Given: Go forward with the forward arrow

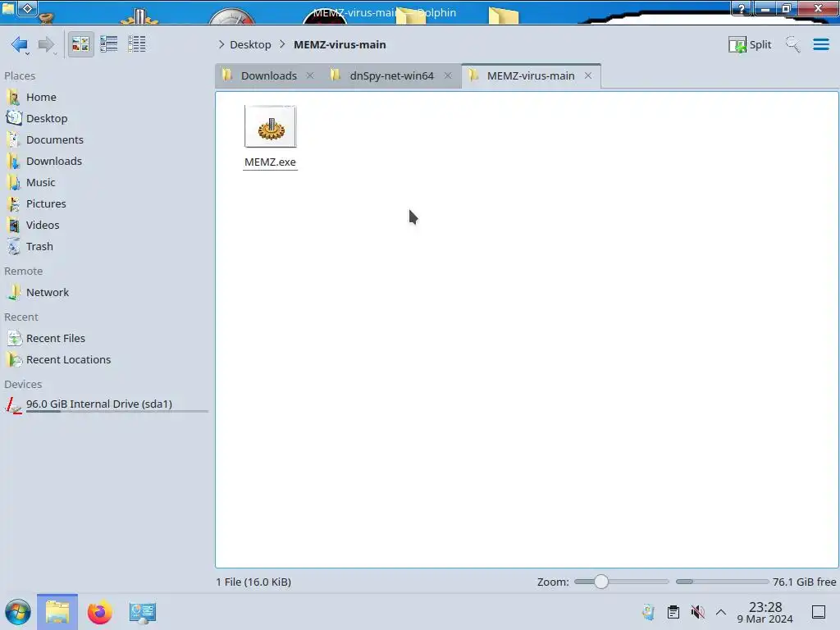Looking at the screenshot, I should click(46, 44).
